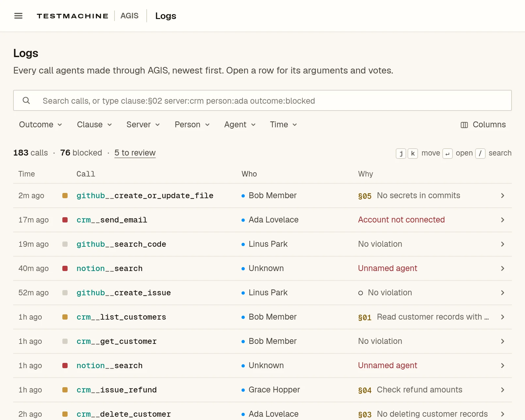
Task: Open the Time filter dropdown
Action: pyautogui.click(x=283, y=125)
